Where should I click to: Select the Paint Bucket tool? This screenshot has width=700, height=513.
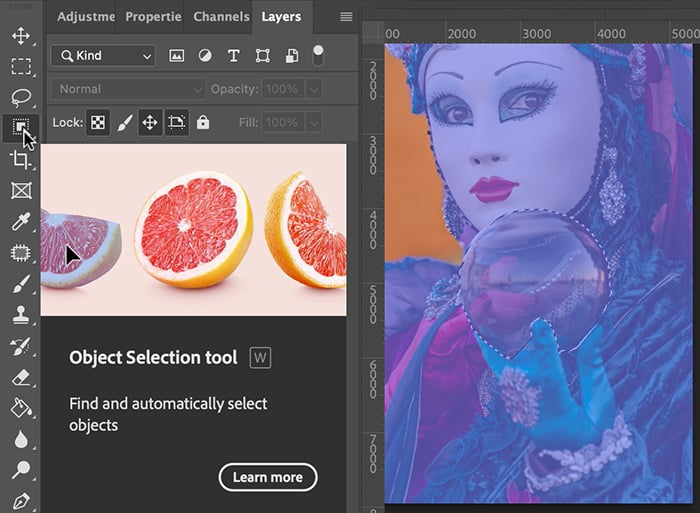(x=21, y=408)
